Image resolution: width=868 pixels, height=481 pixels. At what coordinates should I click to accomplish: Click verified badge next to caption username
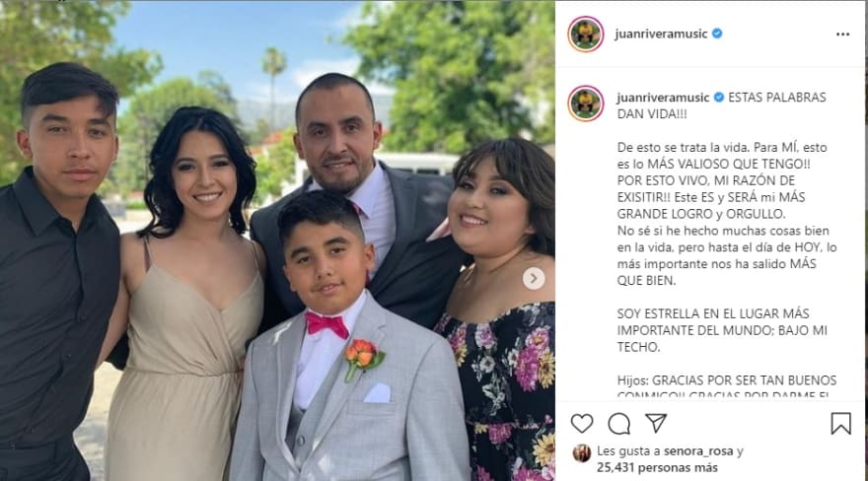718,98
